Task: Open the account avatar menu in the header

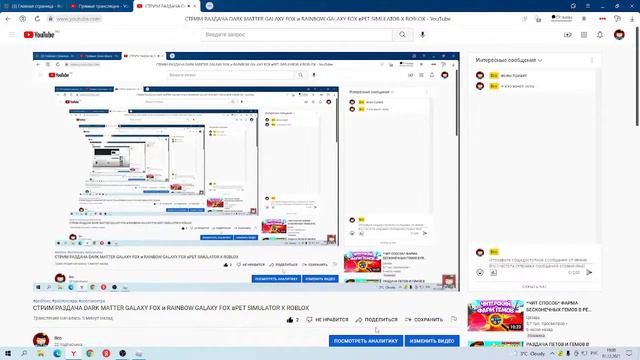Action: 619,35
